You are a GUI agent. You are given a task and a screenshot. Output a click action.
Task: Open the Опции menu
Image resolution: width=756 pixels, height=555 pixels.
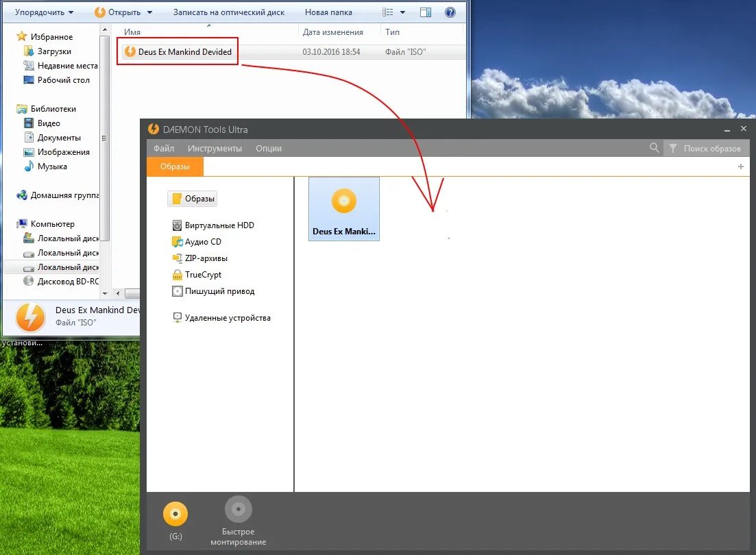(x=269, y=149)
